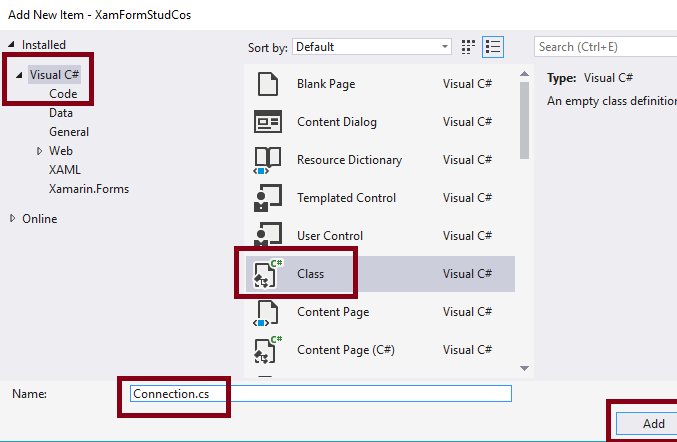
Task: Pick the Content Page (C#) icon
Action: 267,350
